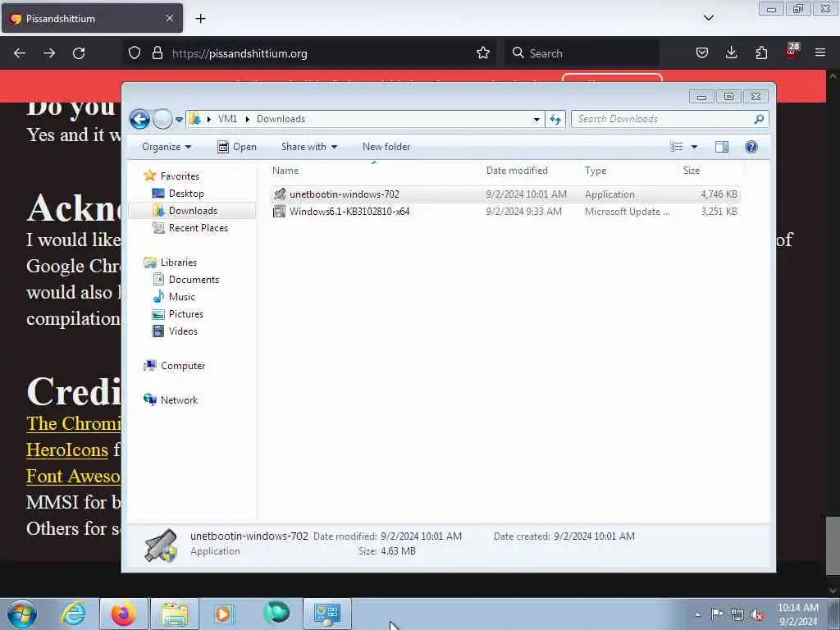Click Open in the Explorer toolbar

237,147
